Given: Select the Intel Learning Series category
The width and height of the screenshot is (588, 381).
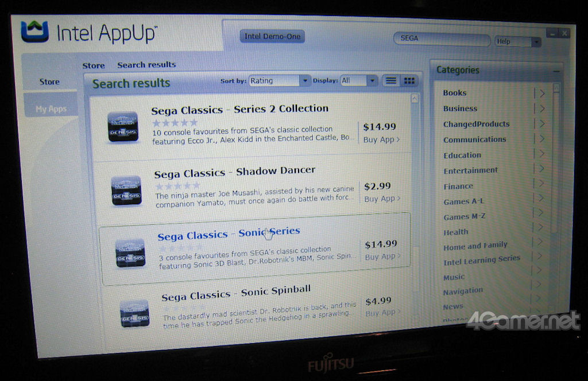Looking at the screenshot, I should (x=482, y=260).
